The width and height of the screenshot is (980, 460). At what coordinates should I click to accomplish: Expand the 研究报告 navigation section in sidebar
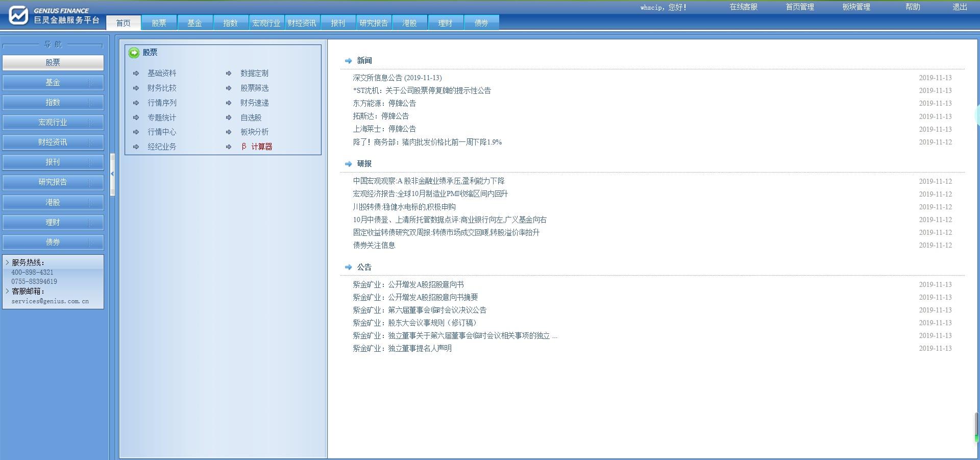53,182
